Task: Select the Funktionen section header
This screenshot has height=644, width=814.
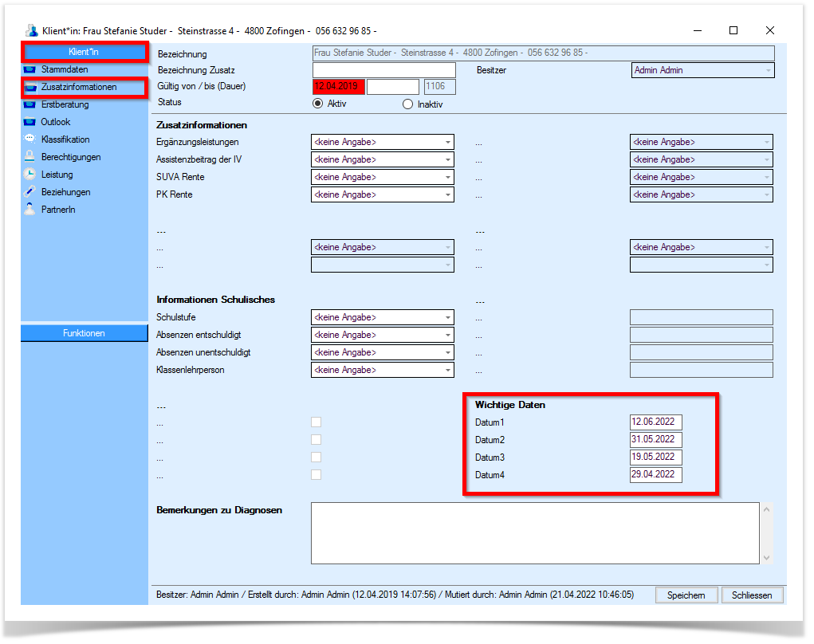Action: (x=84, y=333)
